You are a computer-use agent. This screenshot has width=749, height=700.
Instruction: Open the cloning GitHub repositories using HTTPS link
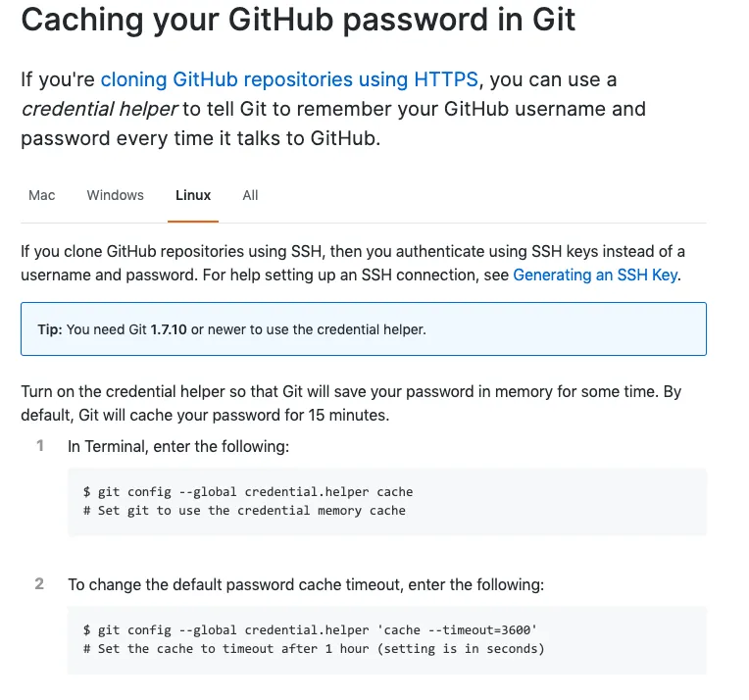[x=289, y=79]
